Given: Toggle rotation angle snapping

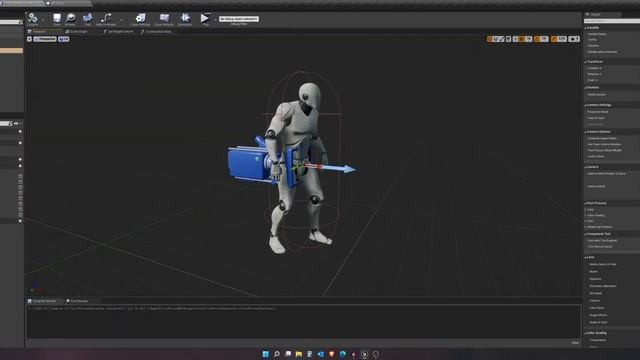Looking at the screenshot, I should click(537, 39).
